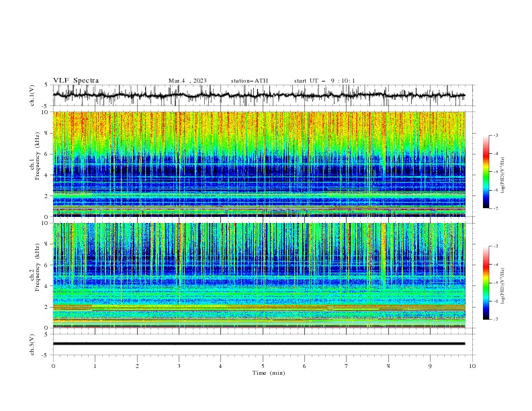This screenshot has height=411, width=532.
Task: Click time axis tick label "1"
Action: 95,366
